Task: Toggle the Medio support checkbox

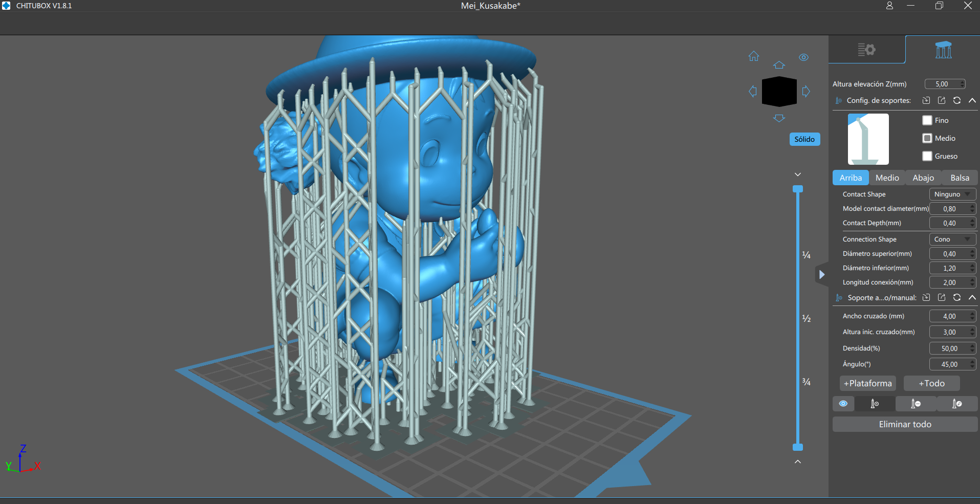Action: click(x=927, y=138)
